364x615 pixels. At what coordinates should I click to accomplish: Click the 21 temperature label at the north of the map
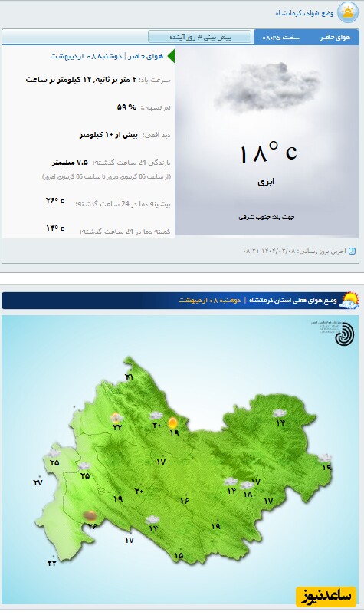pos(129,377)
